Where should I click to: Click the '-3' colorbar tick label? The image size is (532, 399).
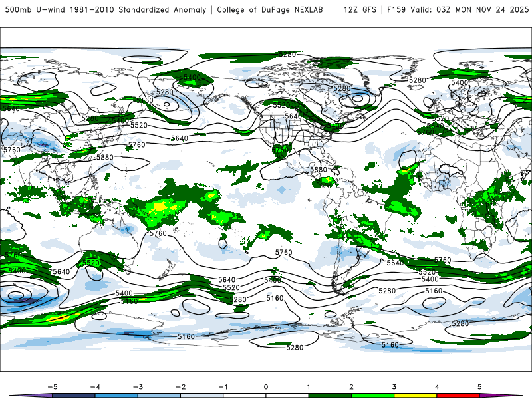coord(138,387)
